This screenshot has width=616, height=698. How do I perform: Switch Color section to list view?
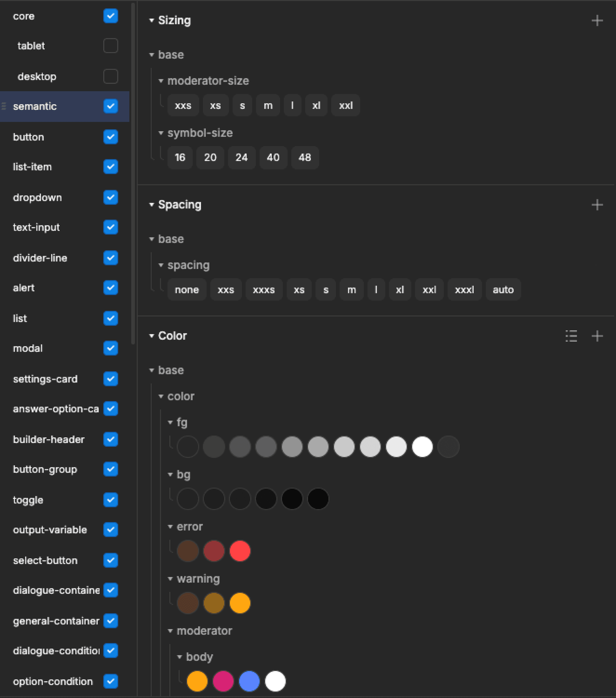(571, 336)
